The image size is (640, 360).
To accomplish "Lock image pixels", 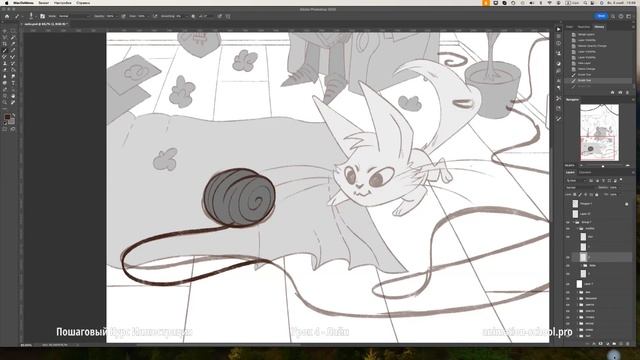I will (580, 195).
